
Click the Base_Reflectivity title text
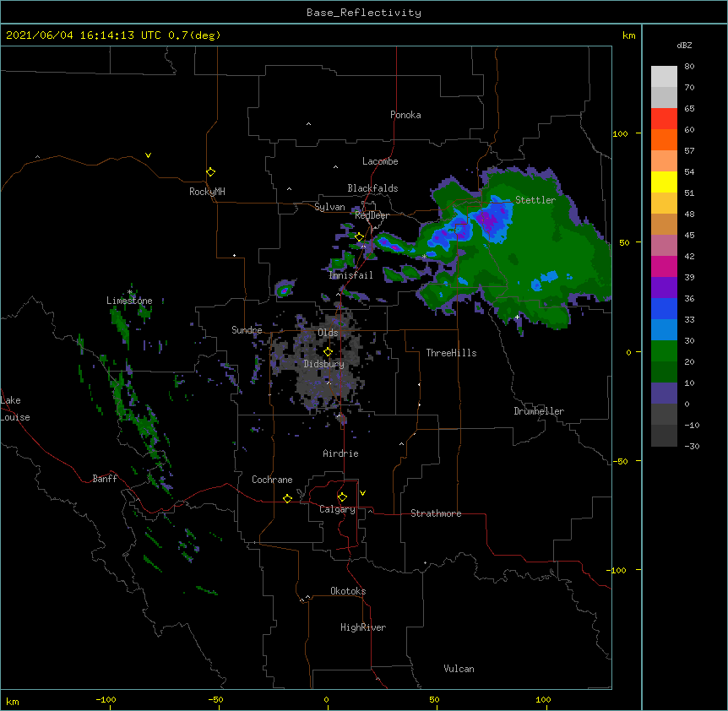pos(364,13)
